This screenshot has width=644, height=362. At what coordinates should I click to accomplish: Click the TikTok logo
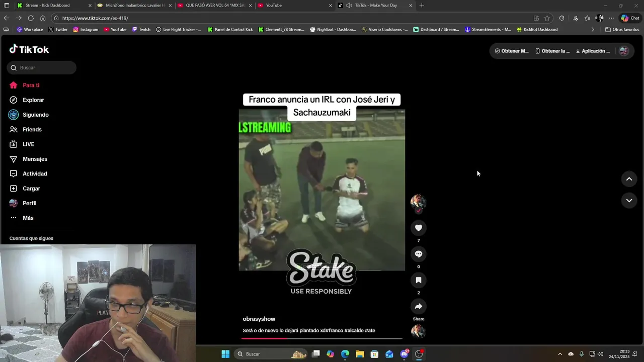tap(29, 49)
